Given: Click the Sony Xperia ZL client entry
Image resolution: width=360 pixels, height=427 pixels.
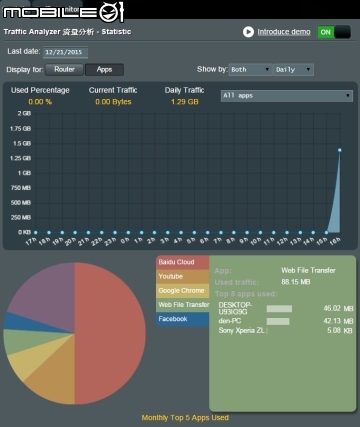Looking at the screenshot, I should pyautogui.click(x=241, y=330).
